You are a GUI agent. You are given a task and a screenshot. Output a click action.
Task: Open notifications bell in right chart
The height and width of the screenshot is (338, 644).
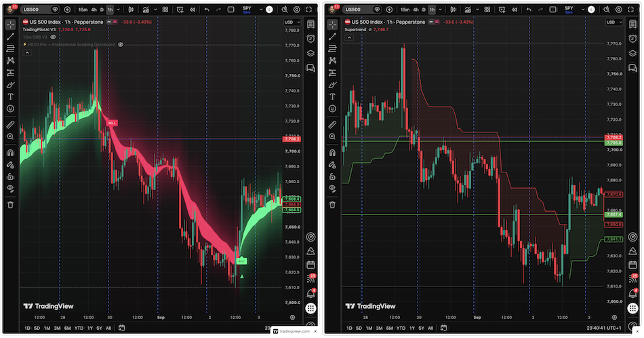pos(632,293)
